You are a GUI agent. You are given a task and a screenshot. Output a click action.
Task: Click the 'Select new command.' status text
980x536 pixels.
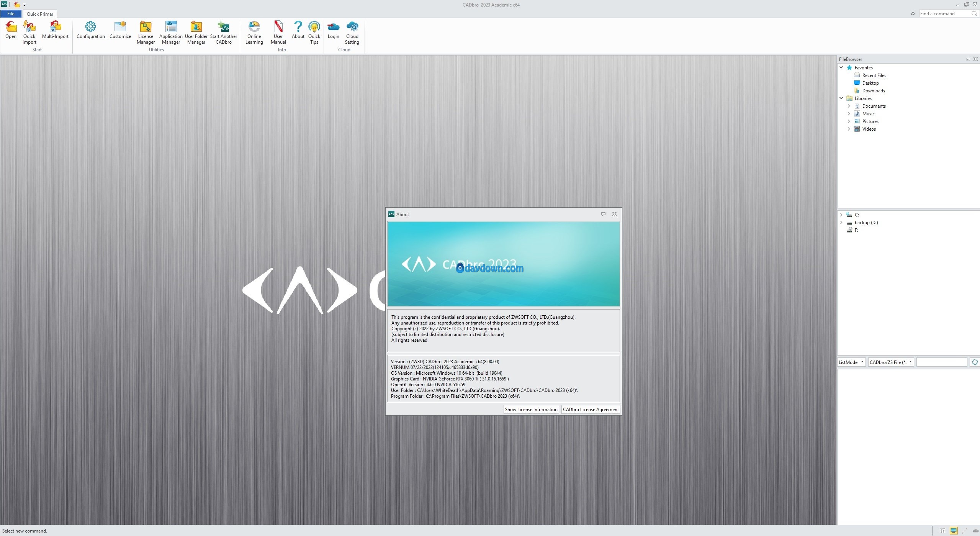pos(25,531)
